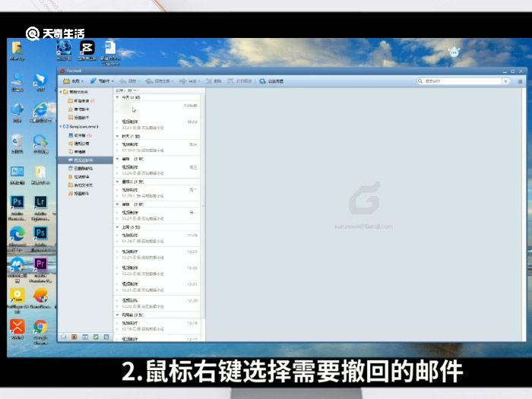Select the sent email dated 12-21
Screen dimensions: 532x399
click(x=157, y=287)
